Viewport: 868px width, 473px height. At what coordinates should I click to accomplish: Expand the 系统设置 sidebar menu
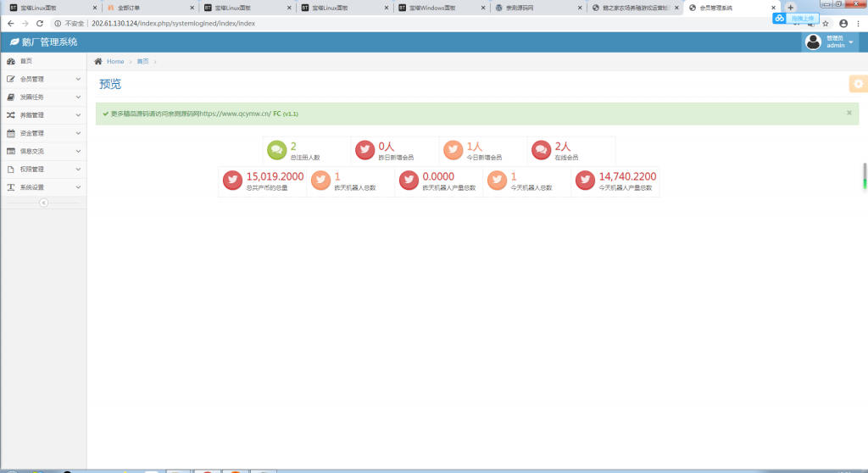(42, 187)
